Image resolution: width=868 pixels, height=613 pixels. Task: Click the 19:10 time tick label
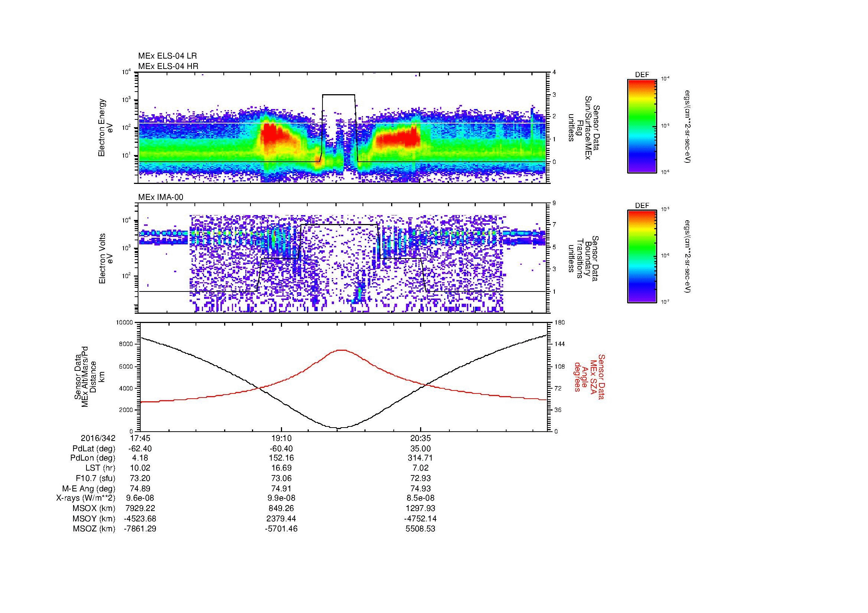pyautogui.click(x=281, y=438)
